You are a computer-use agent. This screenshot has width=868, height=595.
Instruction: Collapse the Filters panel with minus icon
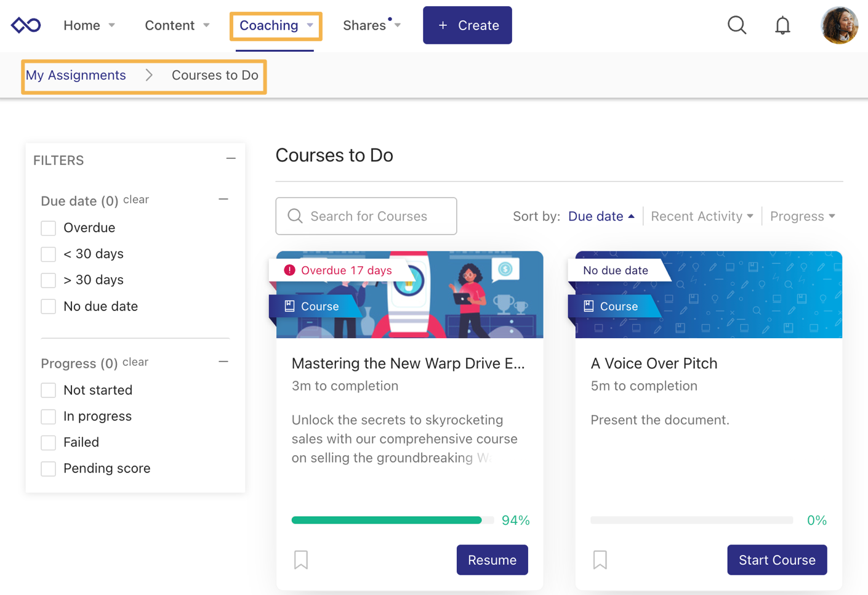(x=231, y=159)
